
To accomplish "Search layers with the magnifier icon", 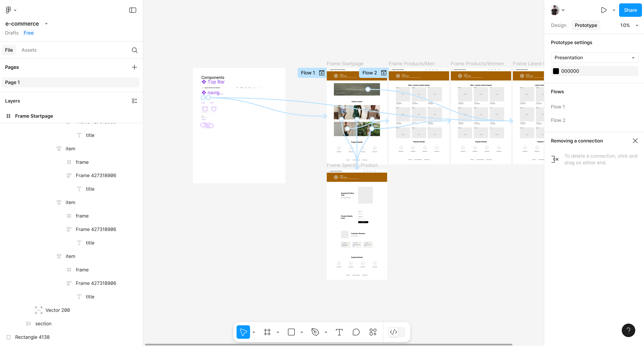I will [x=134, y=50].
